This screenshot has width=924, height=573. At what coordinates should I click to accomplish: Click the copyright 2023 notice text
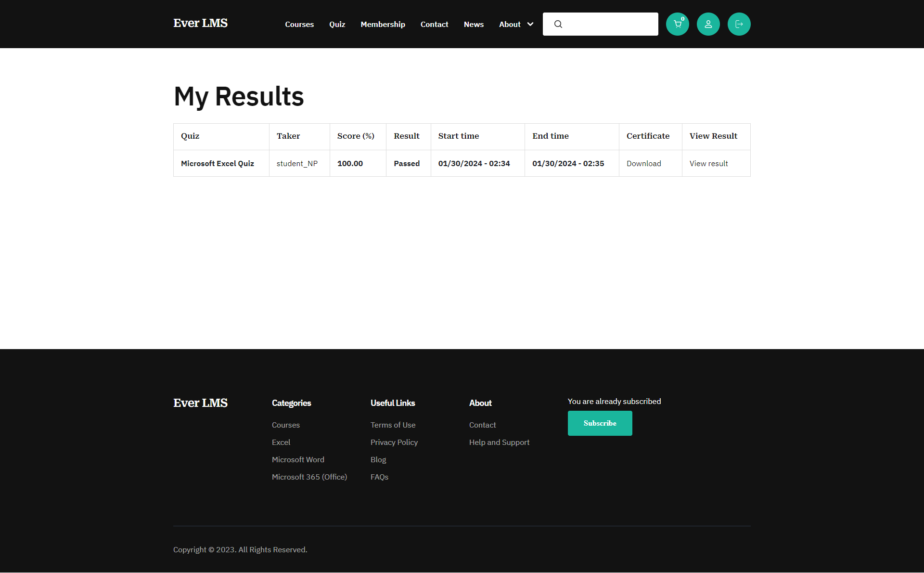click(x=240, y=549)
